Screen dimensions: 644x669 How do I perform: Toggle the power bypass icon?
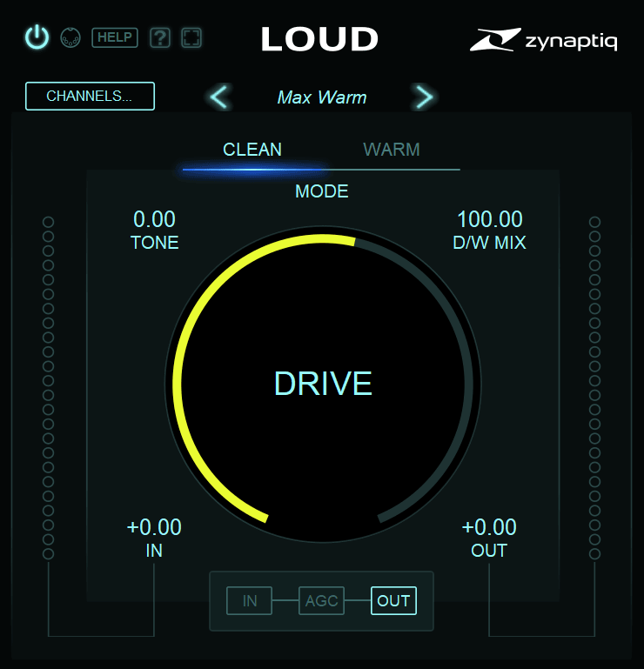pyautogui.click(x=37, y=37)
